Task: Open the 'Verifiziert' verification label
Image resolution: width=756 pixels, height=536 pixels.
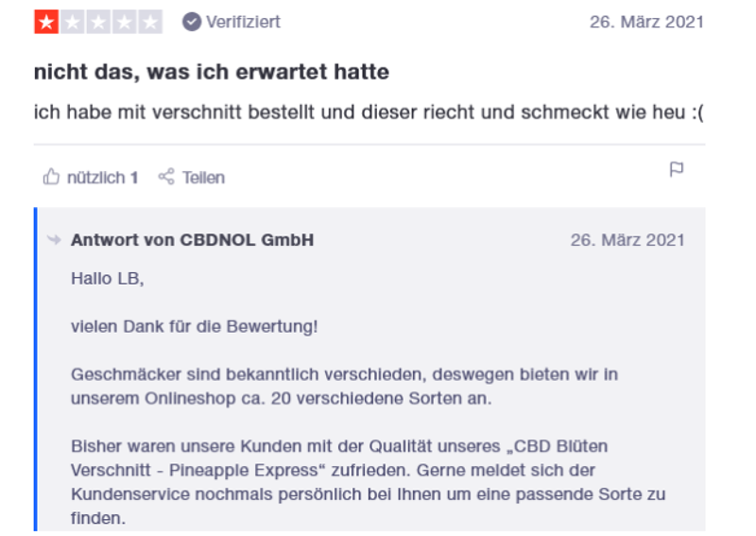Action: (243, 22)
